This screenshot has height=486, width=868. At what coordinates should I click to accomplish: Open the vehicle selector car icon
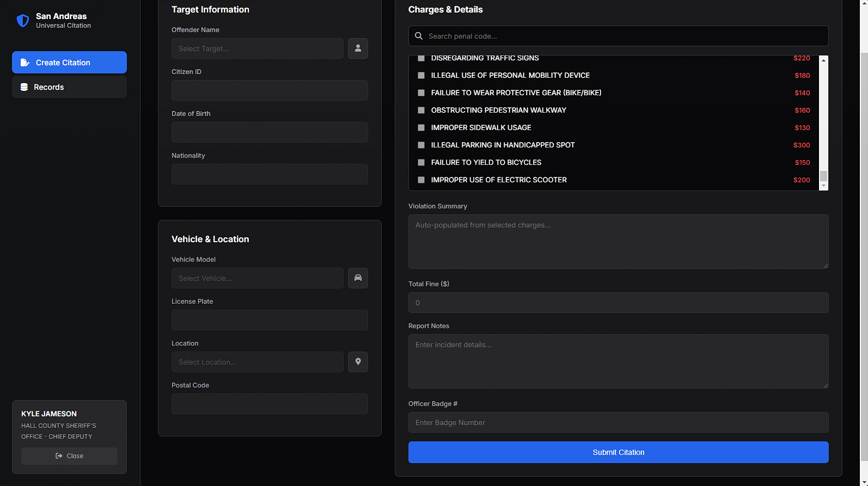(358, 278)
